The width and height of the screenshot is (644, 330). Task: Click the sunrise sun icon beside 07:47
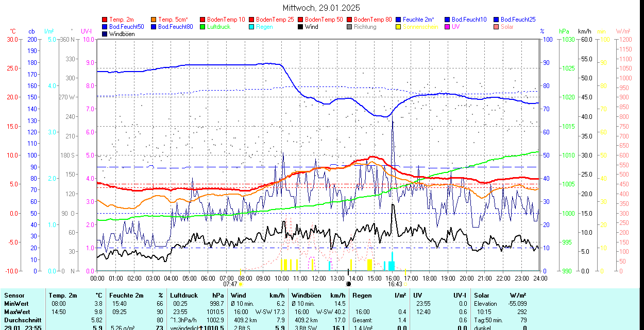pos(241,284)
